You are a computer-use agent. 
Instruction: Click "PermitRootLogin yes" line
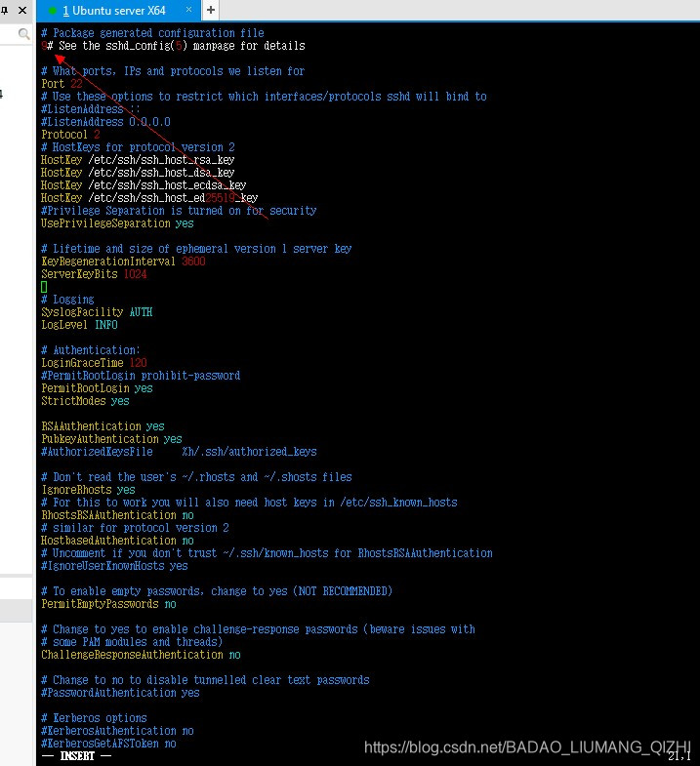click(x=97, y=388)
